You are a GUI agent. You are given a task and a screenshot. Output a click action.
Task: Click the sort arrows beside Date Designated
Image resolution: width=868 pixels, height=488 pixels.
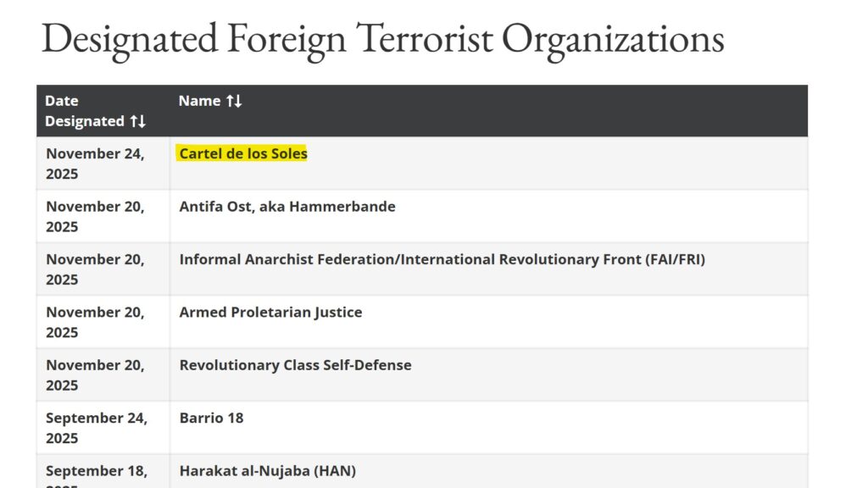pyautogui.click(x=138, y=121)
